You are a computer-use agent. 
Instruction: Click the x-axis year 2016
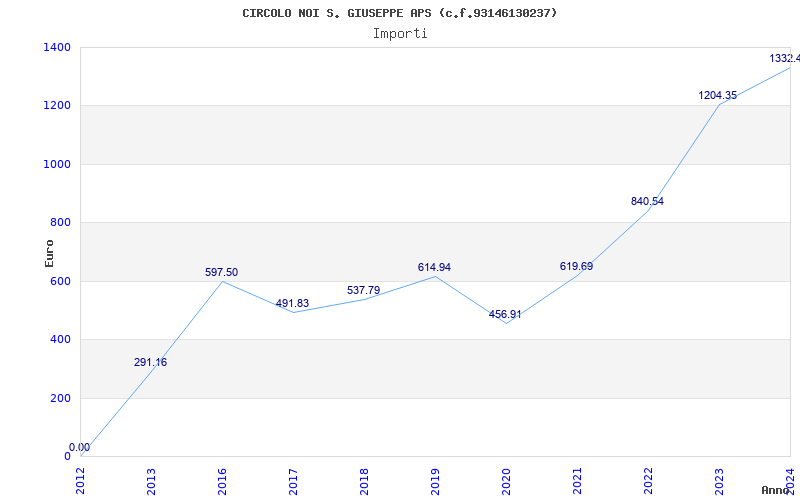pos(222,481)
